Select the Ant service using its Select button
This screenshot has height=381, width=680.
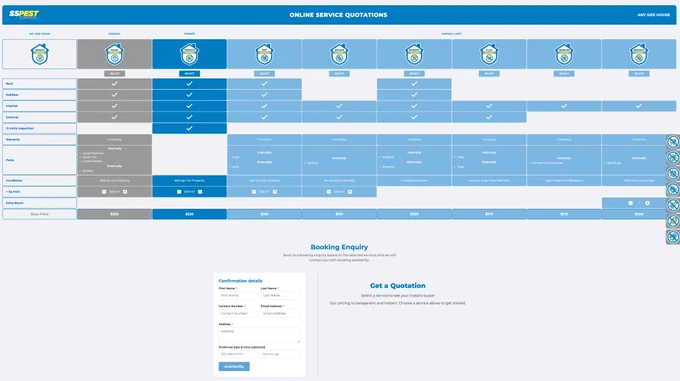(x=265, y=74)
